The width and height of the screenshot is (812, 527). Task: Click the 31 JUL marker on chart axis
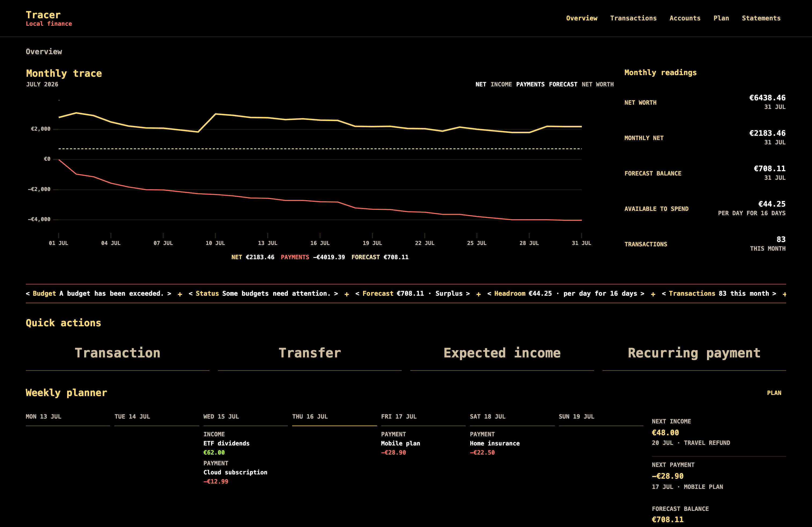(581, 243)
